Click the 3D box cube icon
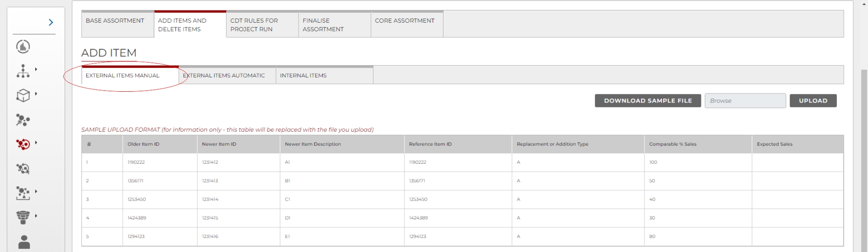Screen dimensions: 868x252 (23, 95)
